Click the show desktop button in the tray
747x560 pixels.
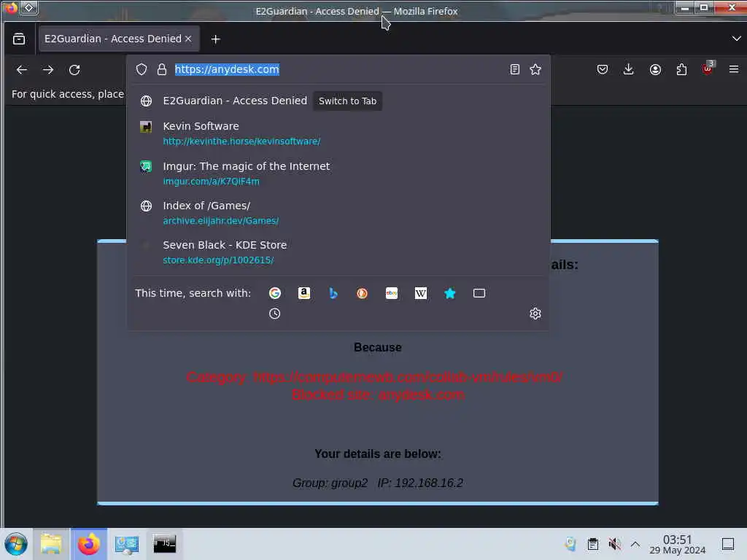point(728,544)
